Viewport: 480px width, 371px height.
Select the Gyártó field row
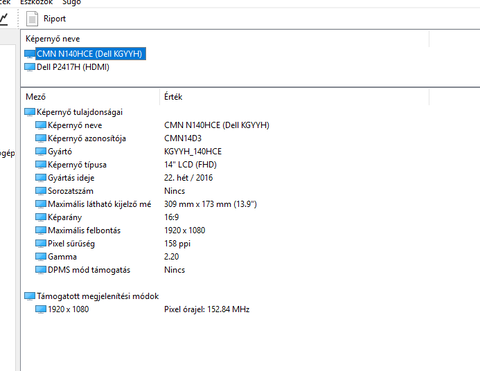pos(60,152)
